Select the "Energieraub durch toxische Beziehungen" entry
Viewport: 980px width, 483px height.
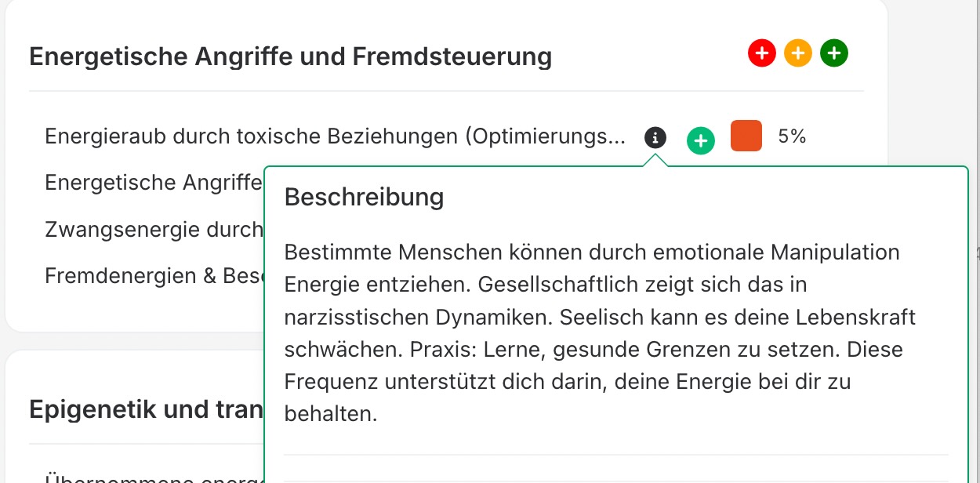point(335,136)
